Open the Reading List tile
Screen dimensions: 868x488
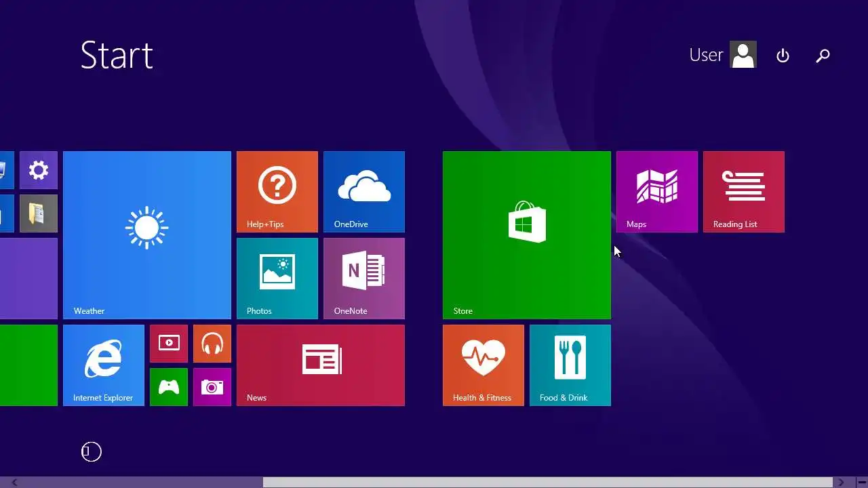click(744, 192)
